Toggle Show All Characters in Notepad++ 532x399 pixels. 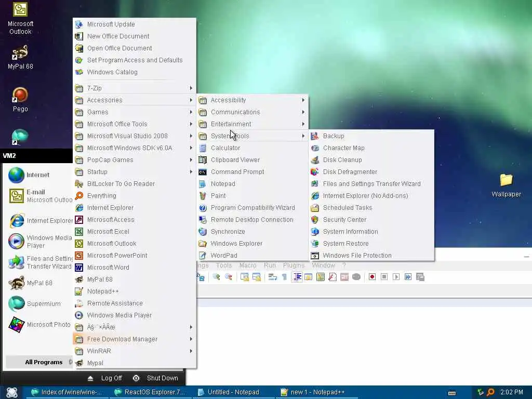tap(284, 277)
